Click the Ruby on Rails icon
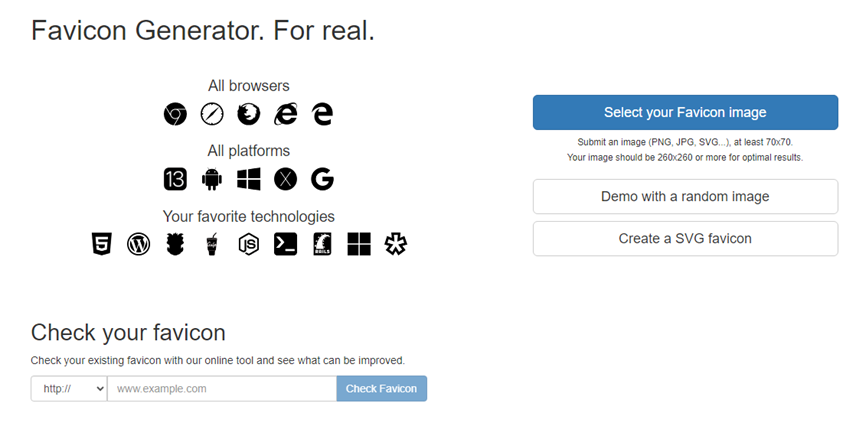 322,244
